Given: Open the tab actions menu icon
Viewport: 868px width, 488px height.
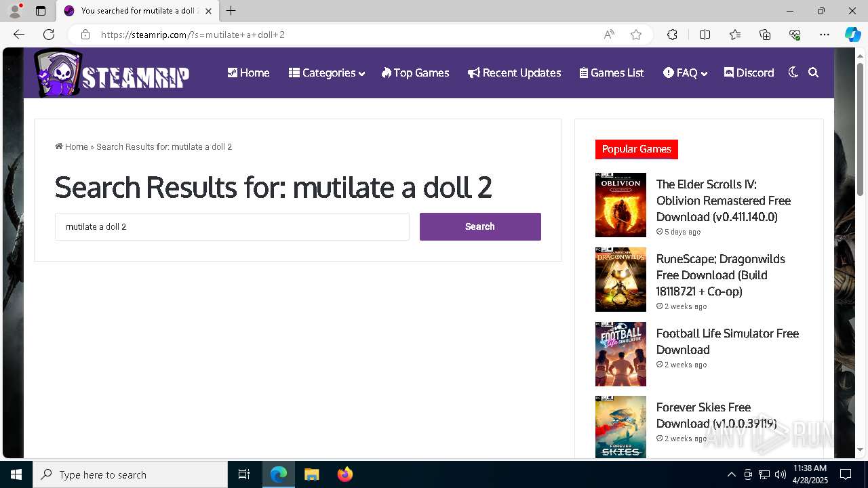Looking at the screenshot, I should tap(41, 11).
